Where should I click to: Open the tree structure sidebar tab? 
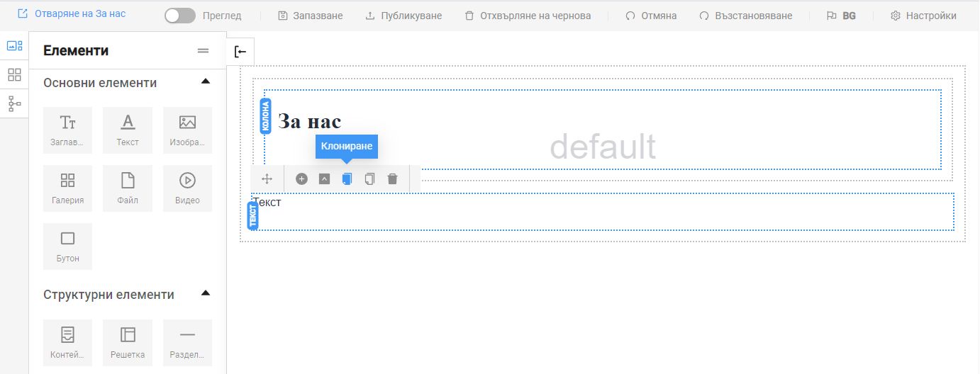[x=14, y=103]
